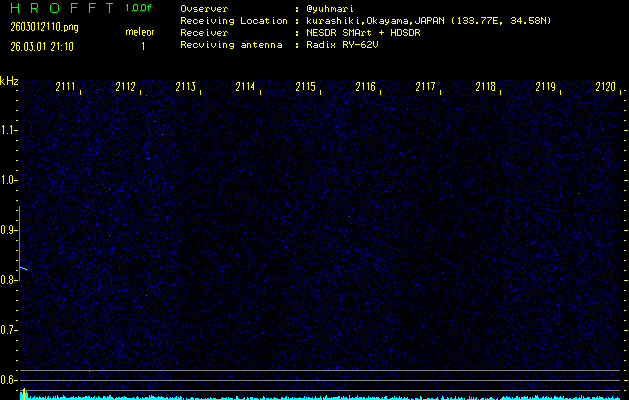This screenshot has width=629, height=400.
Task: Select the 2118 time tick label
Action: click(485, 87)
